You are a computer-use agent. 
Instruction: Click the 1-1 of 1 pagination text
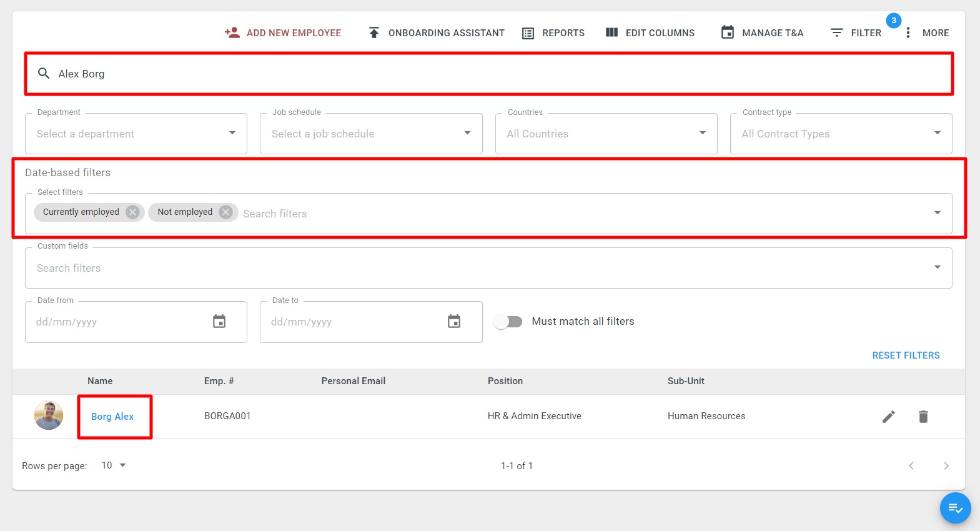coord(517,466)
